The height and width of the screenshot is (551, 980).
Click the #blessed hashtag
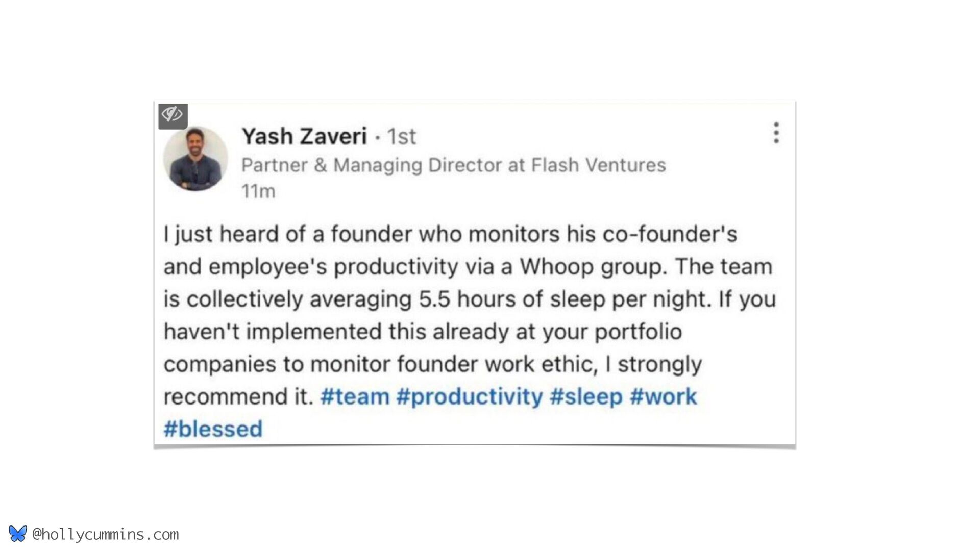coord(213,429)
